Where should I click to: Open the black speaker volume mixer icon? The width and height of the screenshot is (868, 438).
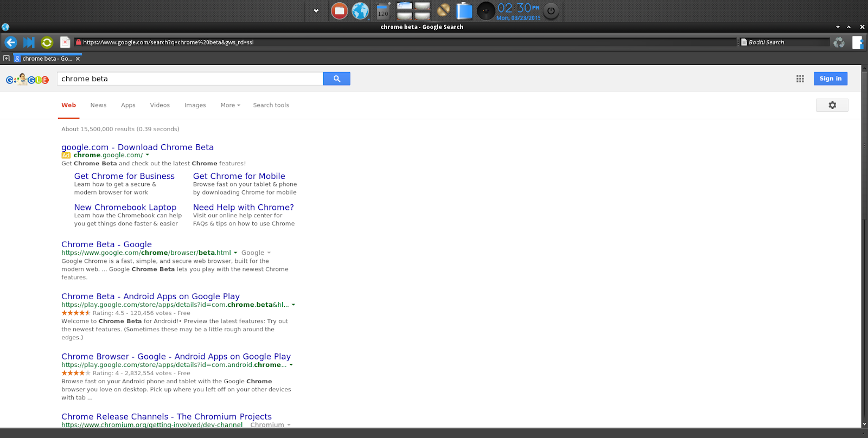(486, 11)
